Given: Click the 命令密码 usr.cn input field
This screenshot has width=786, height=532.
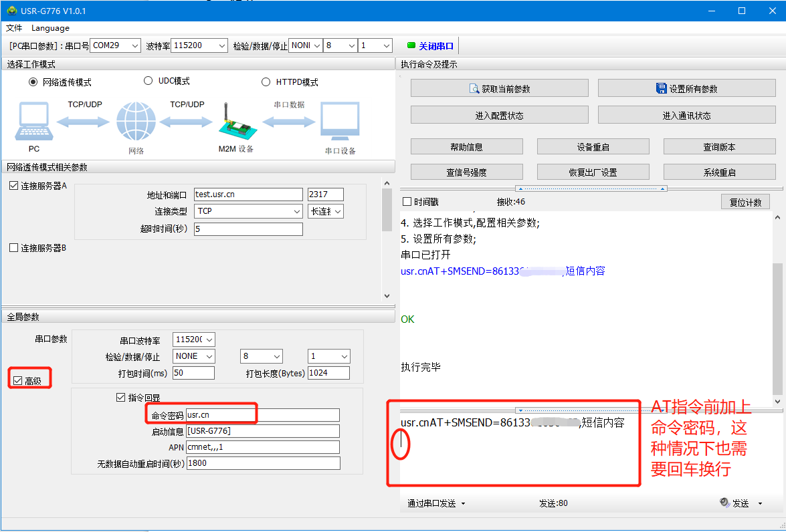Looking at the screenshot, I should (262, 415).
